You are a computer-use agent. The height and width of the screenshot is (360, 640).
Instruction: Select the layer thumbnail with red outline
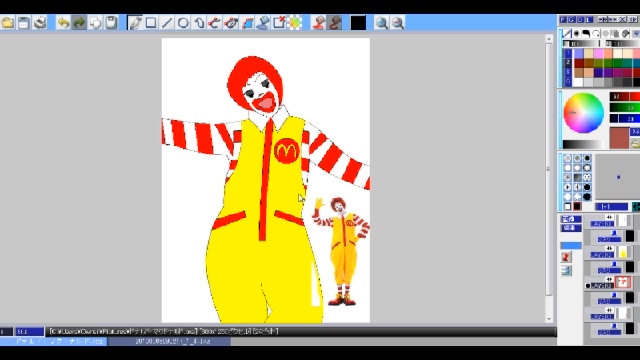623,282
